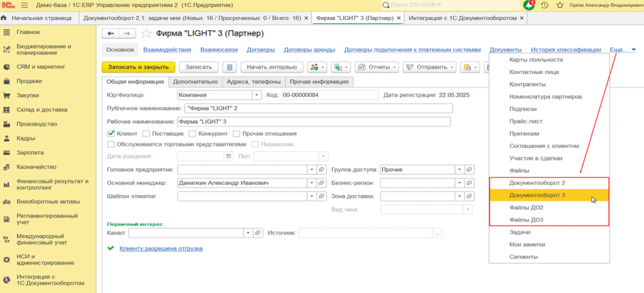Viewport: 644px width, 293px height.
Task: Click the Публичное наименование field
Action: tap(318, 108)
